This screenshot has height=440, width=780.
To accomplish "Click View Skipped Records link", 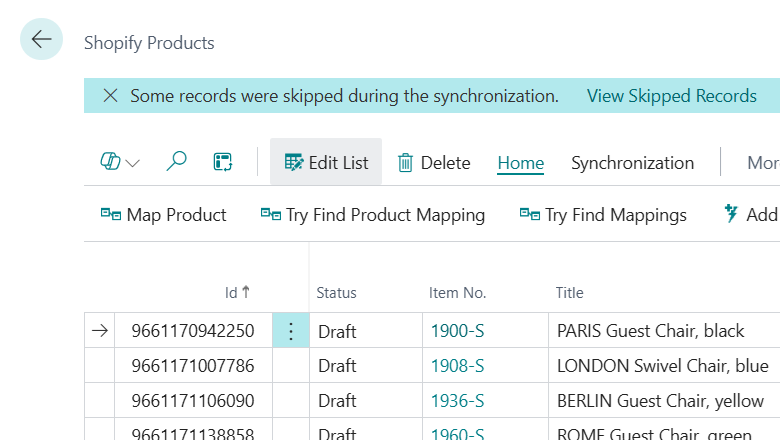I will click(671, 96).
